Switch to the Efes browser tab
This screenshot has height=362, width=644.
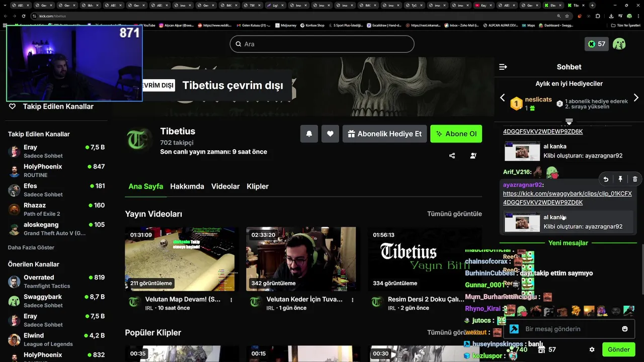552,5
